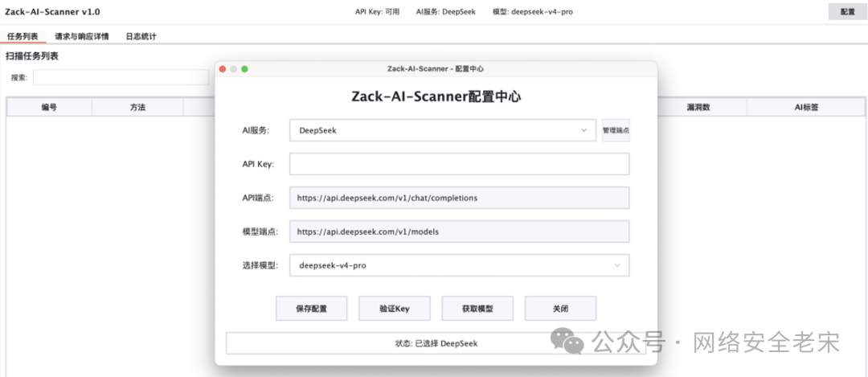Click the 保存配置 button
Image resolution: width=868 pixels, height=377 pixels.
[312, 309]
